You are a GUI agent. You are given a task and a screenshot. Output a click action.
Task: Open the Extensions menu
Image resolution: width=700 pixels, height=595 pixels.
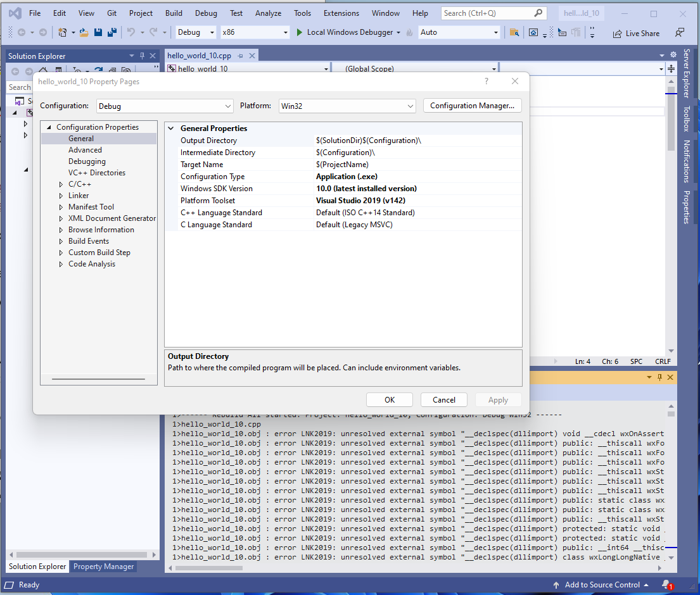[341, 13]
